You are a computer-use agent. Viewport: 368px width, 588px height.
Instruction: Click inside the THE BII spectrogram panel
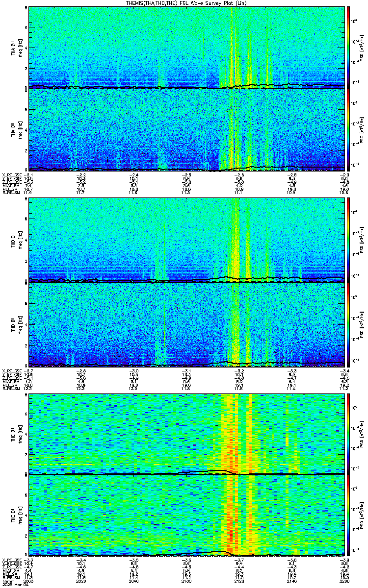tap(186, 516)
